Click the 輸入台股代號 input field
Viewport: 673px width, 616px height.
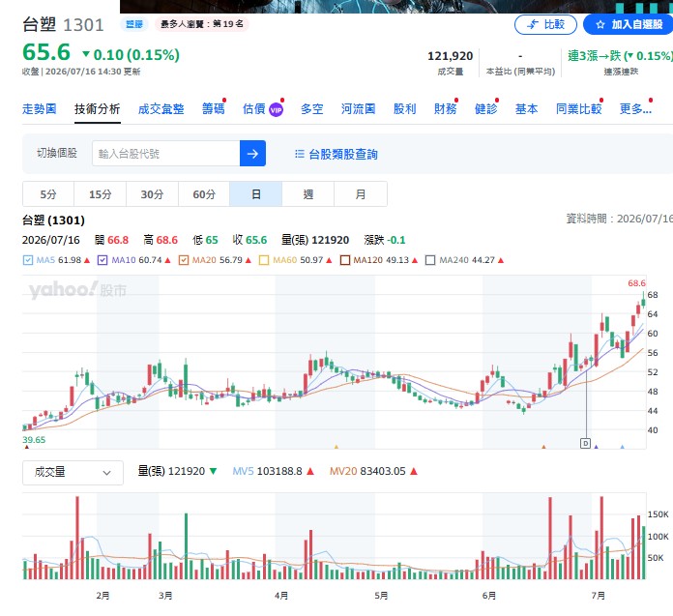[165, 153]
